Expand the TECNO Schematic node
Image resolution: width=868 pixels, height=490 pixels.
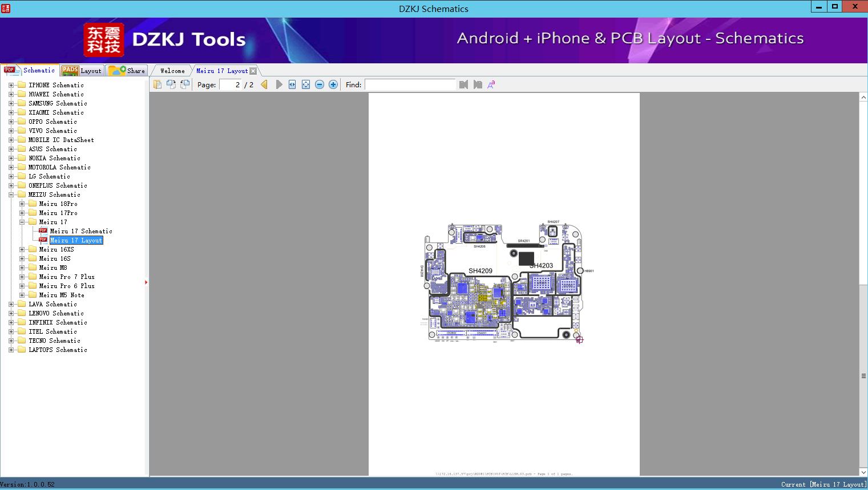pyautogui.click(x=11, y=341)
